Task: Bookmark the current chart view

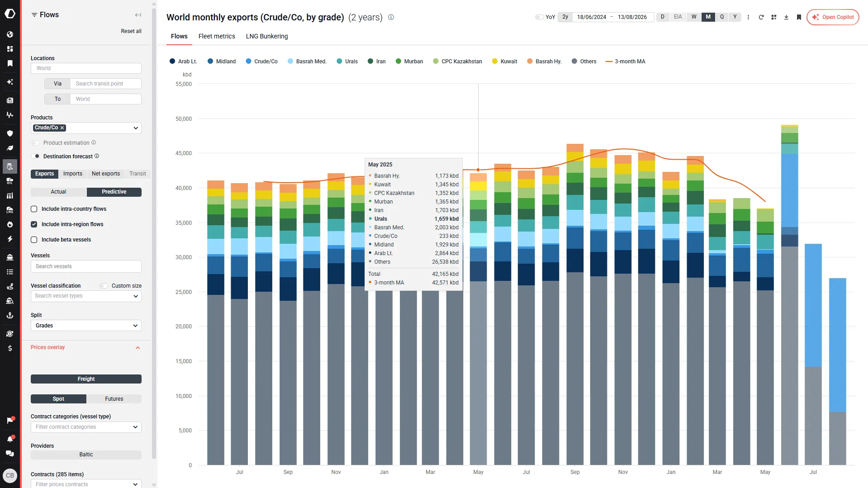Action: [x=799, y=17]
